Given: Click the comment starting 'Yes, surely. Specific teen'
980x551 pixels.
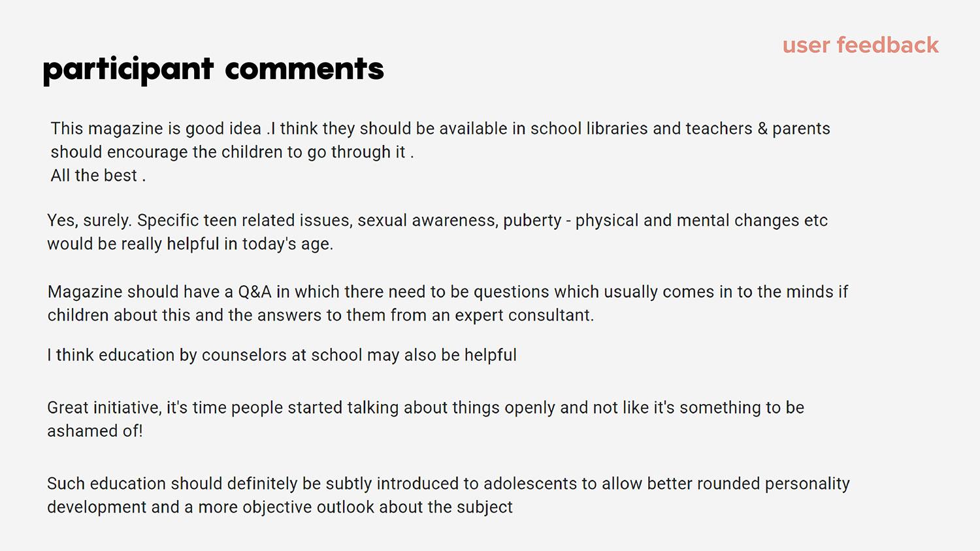Looking at the screenshot, I should [x=437, y=232].
